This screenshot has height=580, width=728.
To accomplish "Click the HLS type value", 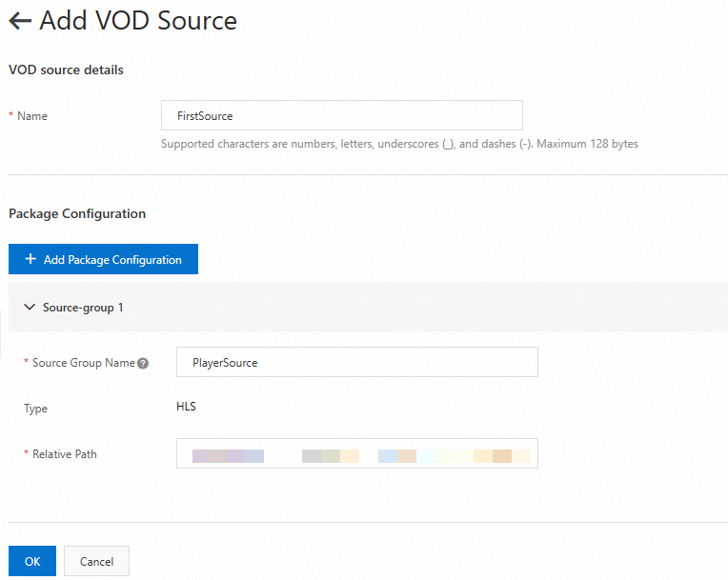I will coord(187,407).
